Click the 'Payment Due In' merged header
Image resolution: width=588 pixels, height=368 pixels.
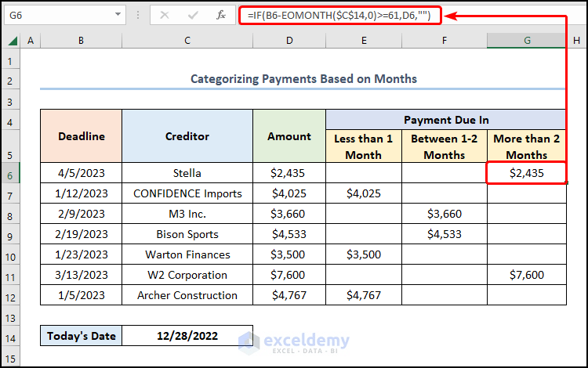pos(446,120)
